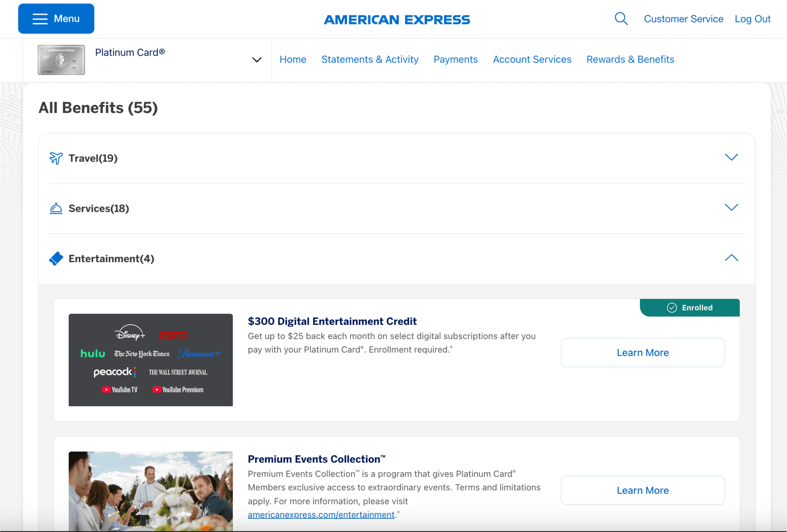Open Customer Service link
The image size is (787, 532).
[683, 19]
